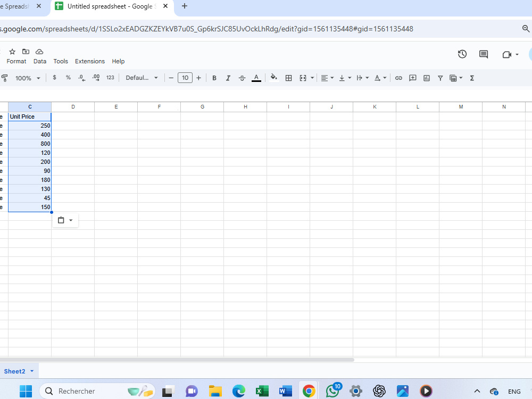Star the spreadsheet document
The width and height of the screenshot is (532, 399).
pos(12,52)
